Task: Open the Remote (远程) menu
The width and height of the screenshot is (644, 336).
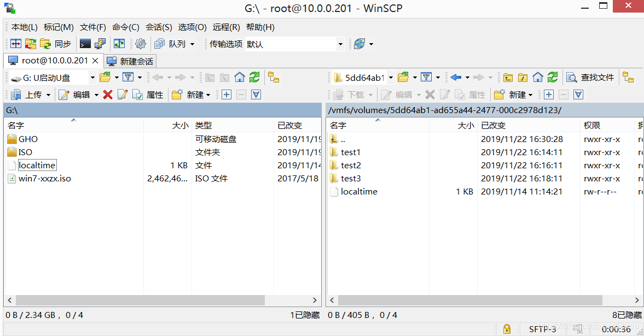Action: coord(227,27)
